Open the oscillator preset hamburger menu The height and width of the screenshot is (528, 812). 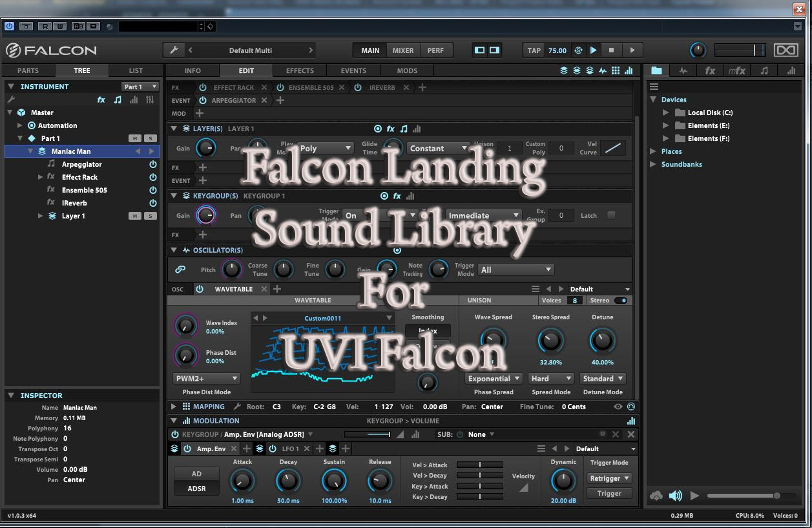[x=535, y=289]
